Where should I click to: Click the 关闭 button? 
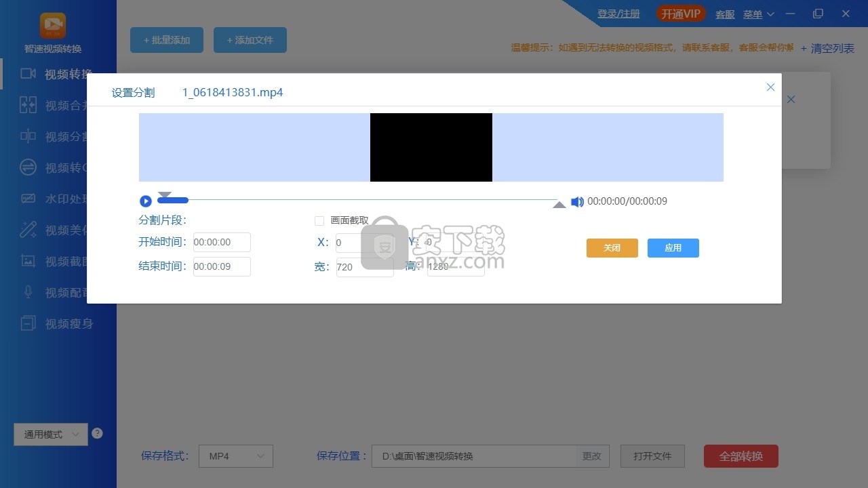pyautogui.click(x=612, y=248)
